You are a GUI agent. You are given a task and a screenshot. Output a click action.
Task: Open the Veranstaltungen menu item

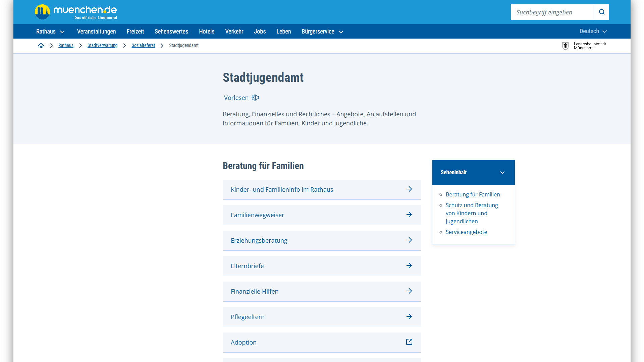pos(96,32)
